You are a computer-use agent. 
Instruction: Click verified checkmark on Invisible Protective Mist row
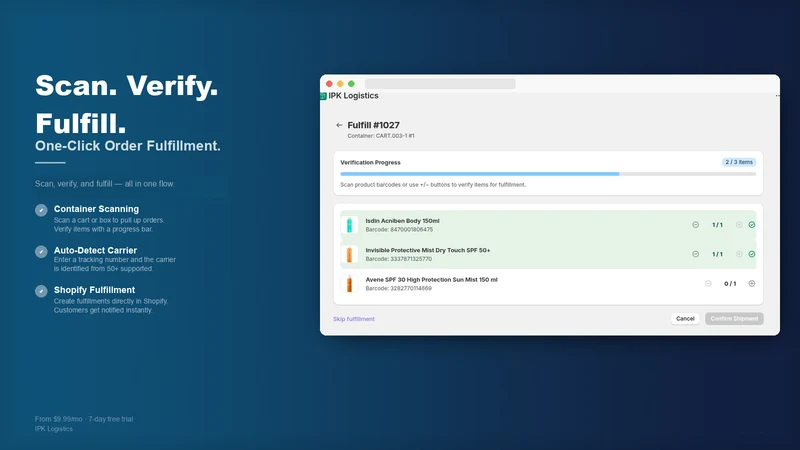(752, 254)
